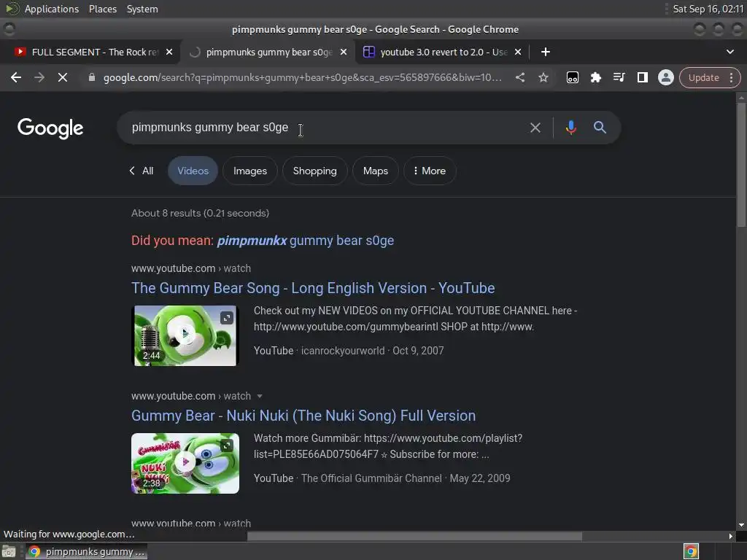Image resolution: width=747 pixels, height=560 pixels.
Task: Click the clock showing Sat Sep 16
Action: pyautogui.click(x=708, y=9)
